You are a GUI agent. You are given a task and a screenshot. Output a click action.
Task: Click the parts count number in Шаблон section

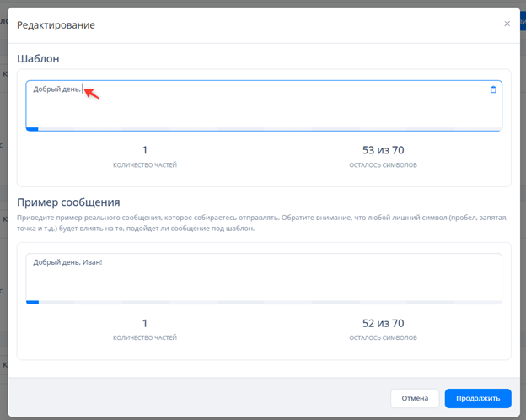click(x=145, y=150)
